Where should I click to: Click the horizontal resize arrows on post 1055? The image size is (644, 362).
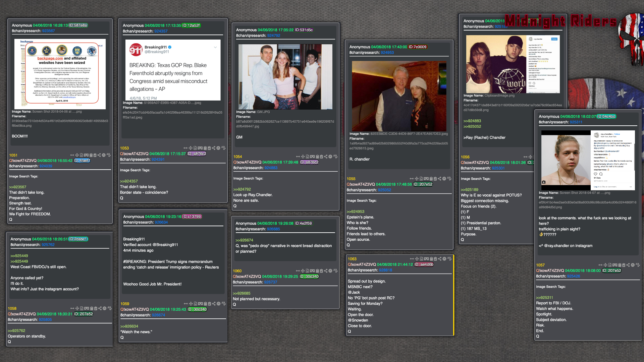point(412,179)
